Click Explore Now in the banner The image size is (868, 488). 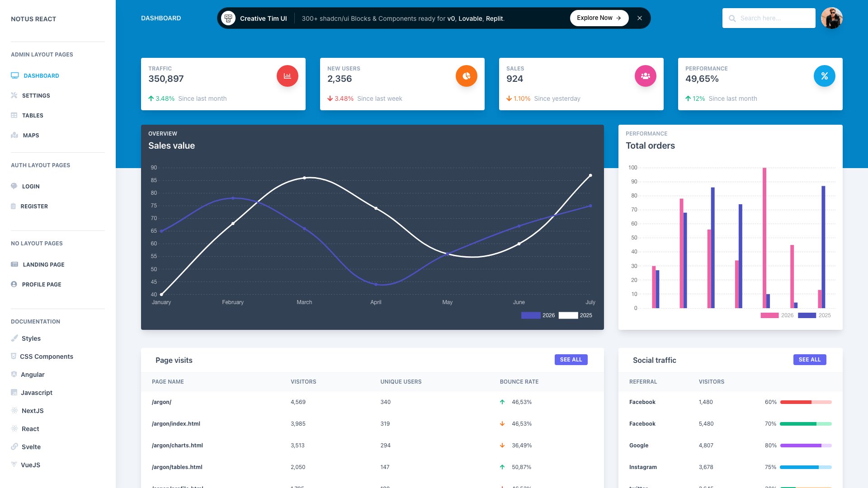pos(599,18)
